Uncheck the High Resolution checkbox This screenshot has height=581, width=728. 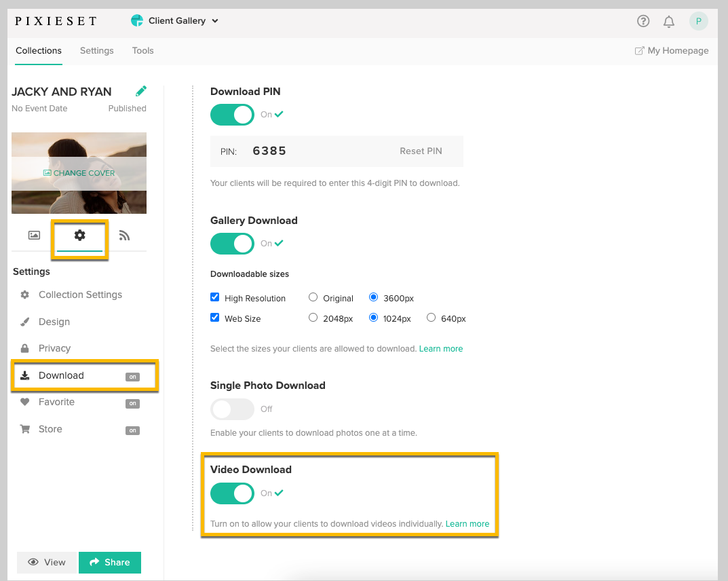click(215, 297)
